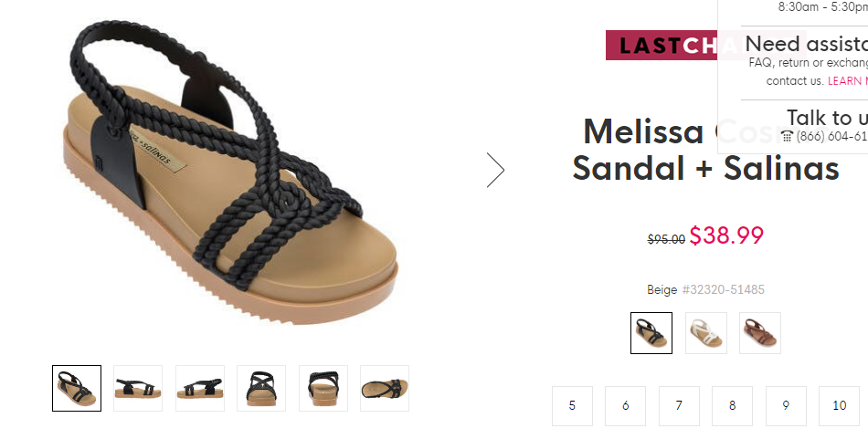Screen dimensions: 868x439
Task: Open the Learn More assistance link
Action: (848, 80)
